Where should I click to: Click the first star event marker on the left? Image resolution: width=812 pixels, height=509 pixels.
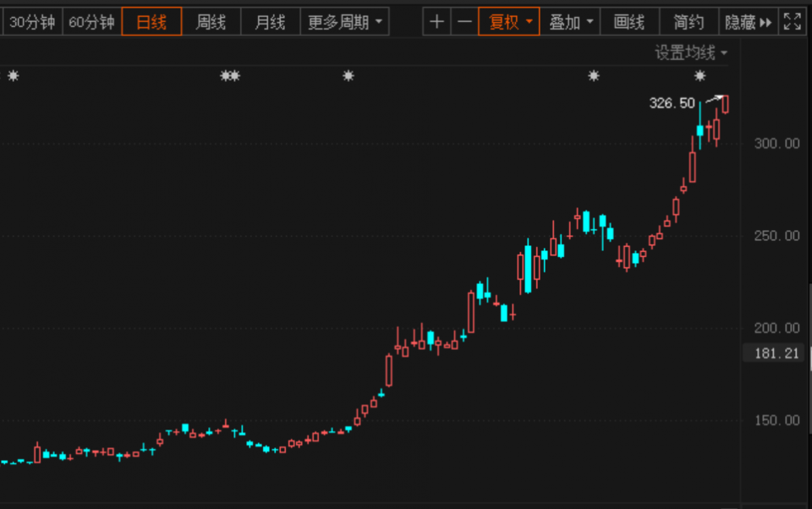pos(13,76)
